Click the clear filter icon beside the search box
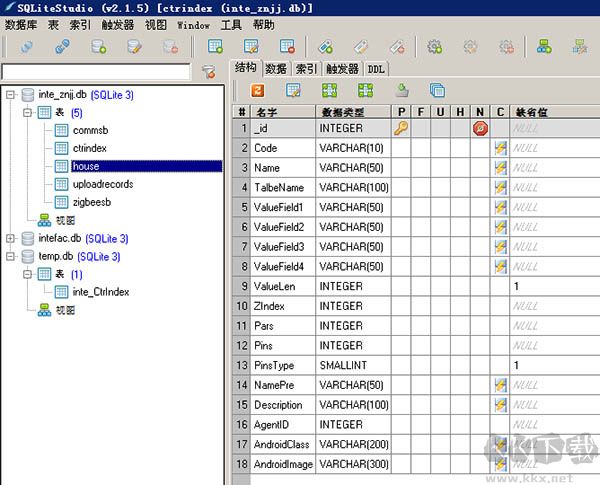 click(x=208, y=72)
